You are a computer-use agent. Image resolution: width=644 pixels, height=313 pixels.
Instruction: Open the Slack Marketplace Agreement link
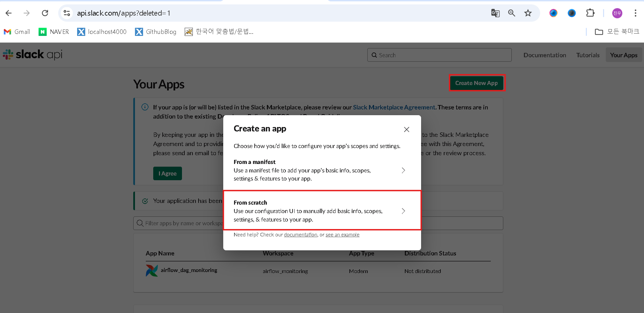point(394,107)
